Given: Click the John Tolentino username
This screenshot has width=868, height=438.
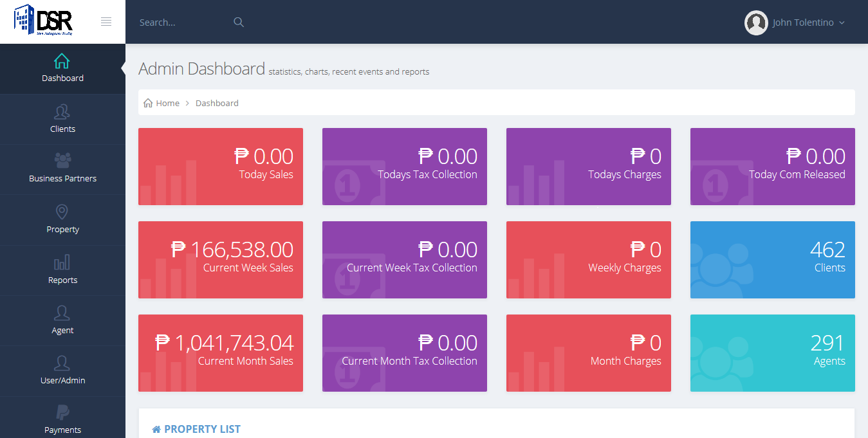Looking at the screenshot, I should (x=803, y=23).
